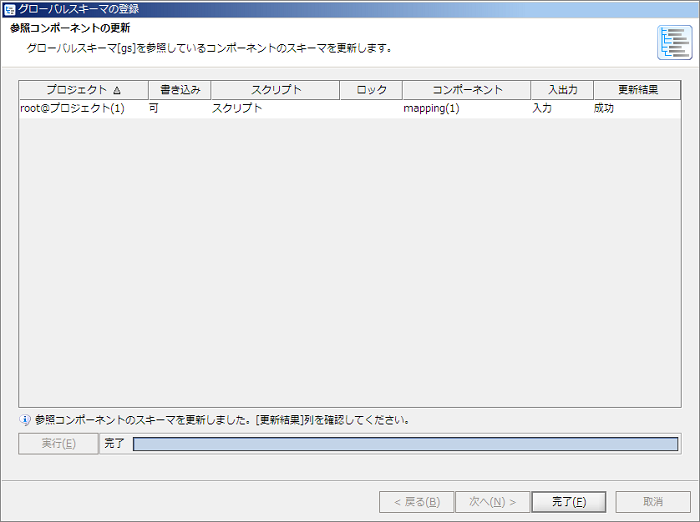700x522 pixels.
Task: Click the 入力 cell in the row
Action: click(x=542, y=108)
